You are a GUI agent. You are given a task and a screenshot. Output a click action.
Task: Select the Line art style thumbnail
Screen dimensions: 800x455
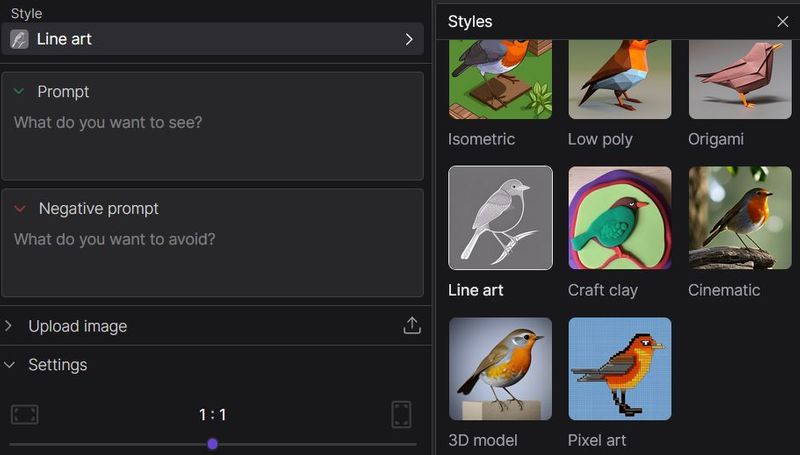(500, 218)
